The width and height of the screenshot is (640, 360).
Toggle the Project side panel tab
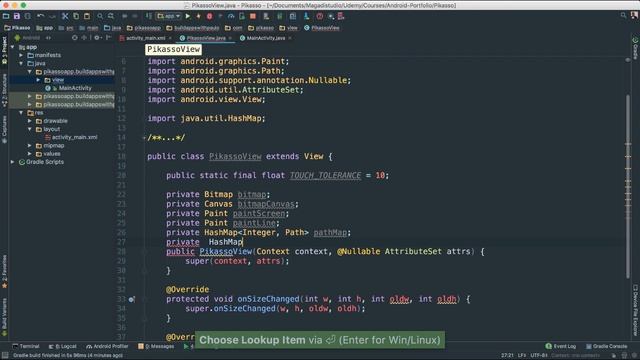coord(4,50)
